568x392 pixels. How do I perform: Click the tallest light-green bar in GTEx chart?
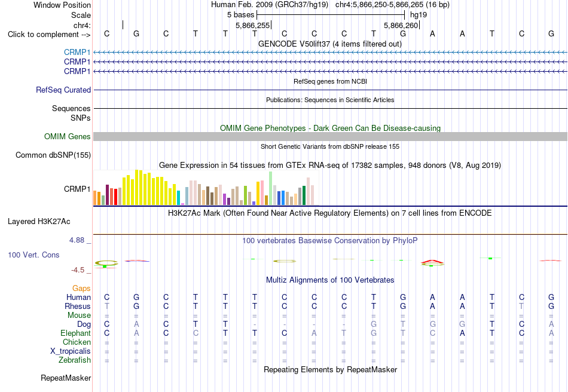pyautogui.click(x=271, y=188)
